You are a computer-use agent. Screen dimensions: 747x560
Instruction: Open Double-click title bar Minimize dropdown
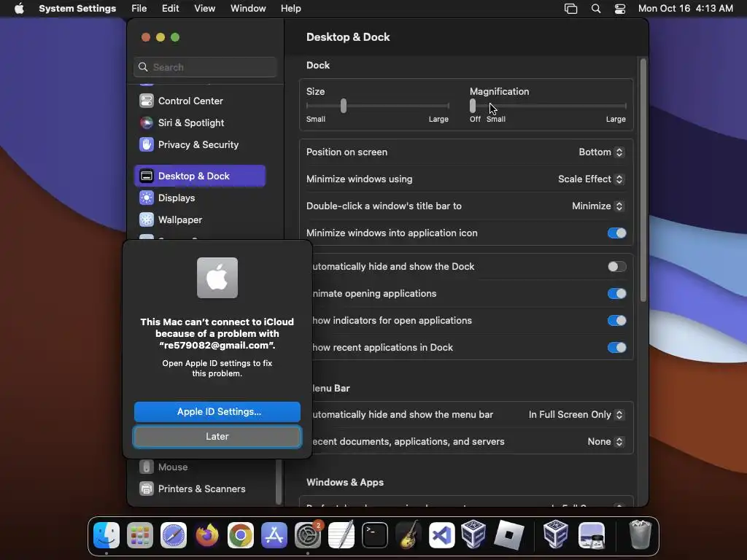(597, 206)
